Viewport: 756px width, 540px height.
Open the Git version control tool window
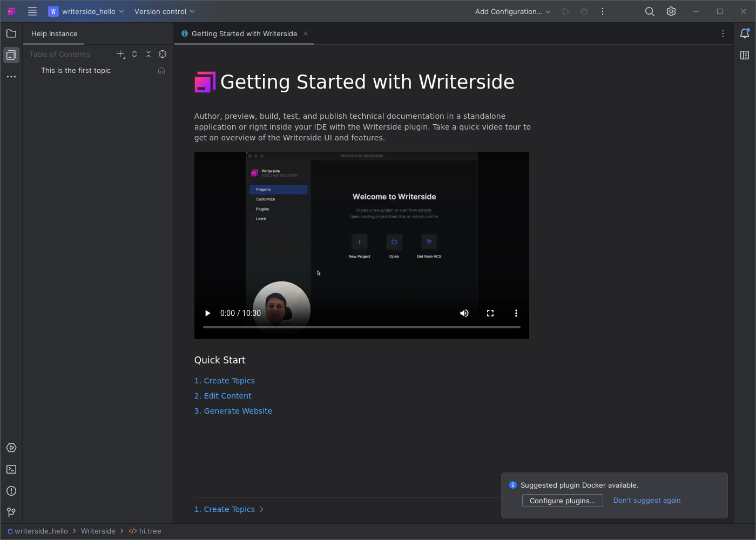click(x=11, y=512)
